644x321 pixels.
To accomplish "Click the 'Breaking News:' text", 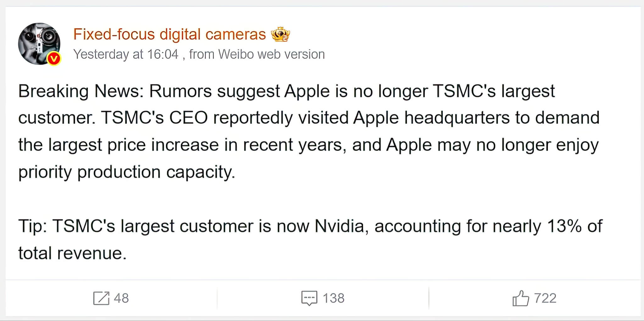I will point(81,91).
